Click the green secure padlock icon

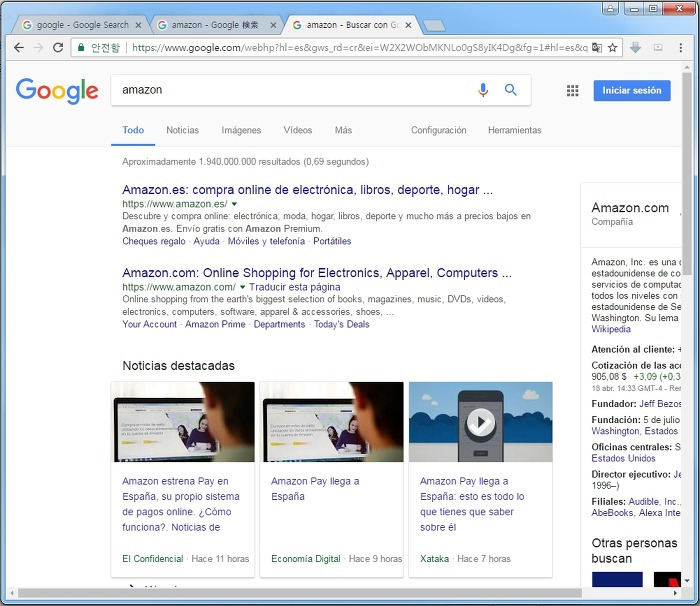coord(81,47)
